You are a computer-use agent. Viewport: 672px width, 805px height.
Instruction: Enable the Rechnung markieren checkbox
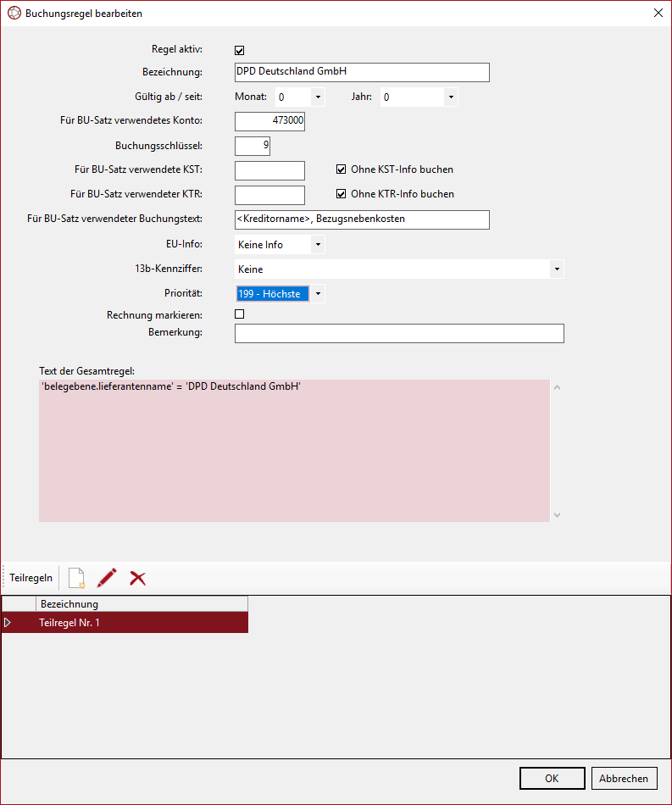(240, 314)
